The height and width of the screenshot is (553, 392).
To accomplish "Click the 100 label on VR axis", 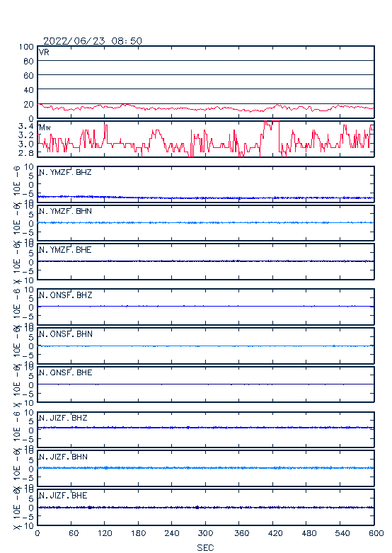I will tap(26, 47).
